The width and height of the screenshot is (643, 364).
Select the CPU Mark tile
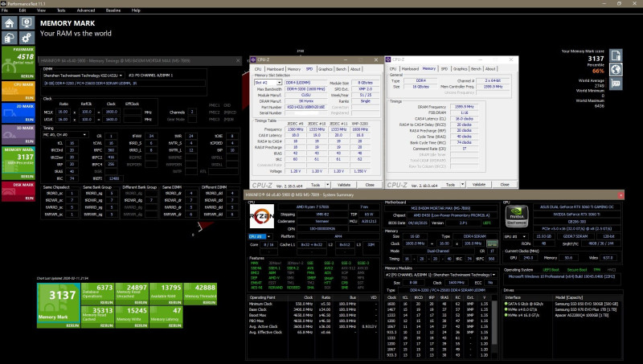[18, 91]
